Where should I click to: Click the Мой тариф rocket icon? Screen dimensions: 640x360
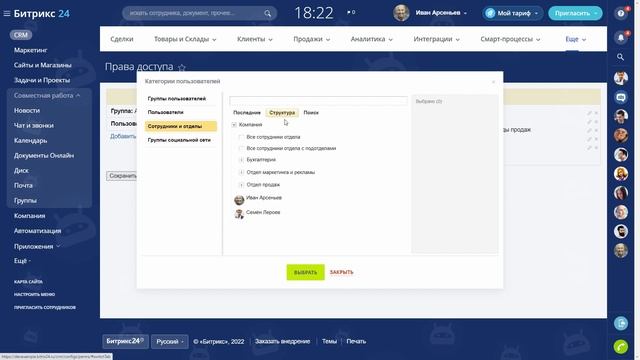pos(490,13)
